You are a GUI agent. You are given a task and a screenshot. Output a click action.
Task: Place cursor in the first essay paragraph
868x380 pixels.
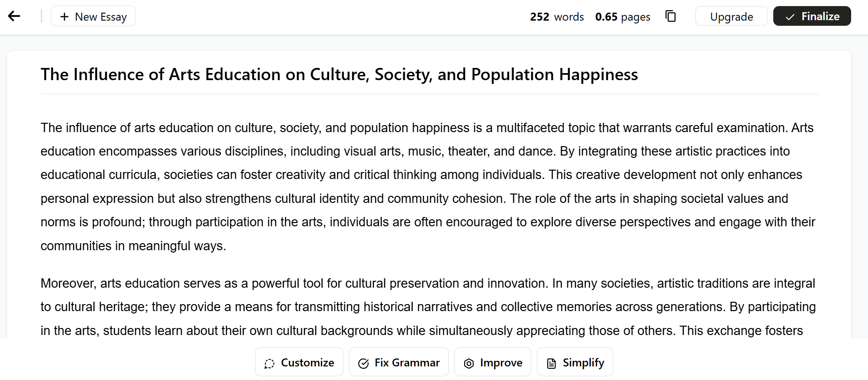(428, 186)
